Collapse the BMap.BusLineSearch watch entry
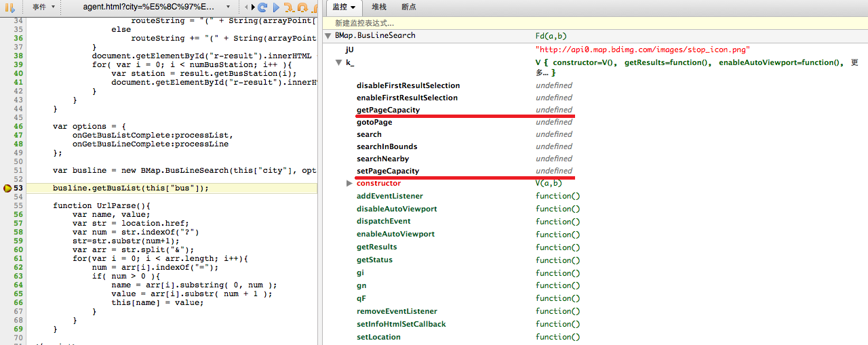868x345 pixels. pyautogui.click(x=328, y=36)
